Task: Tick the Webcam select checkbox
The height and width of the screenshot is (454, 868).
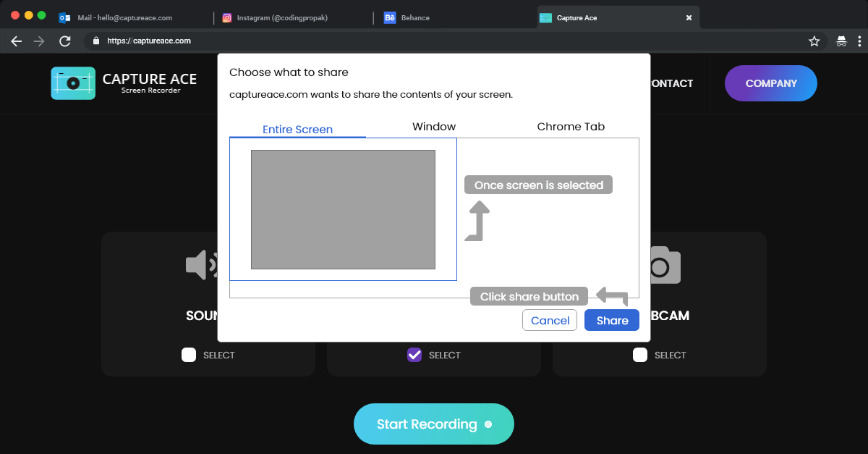Action: click(x=640, y=355)
